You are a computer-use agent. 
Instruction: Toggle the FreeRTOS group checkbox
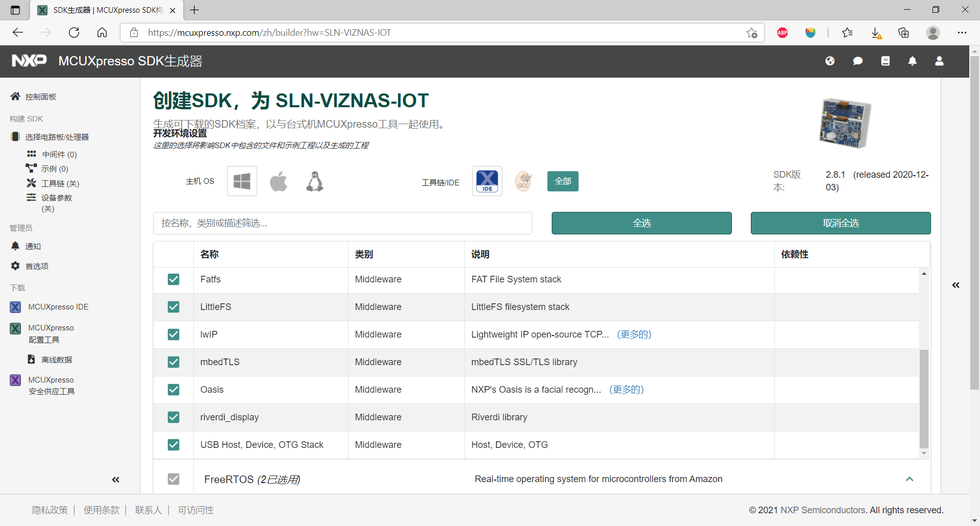pos(174,479)
